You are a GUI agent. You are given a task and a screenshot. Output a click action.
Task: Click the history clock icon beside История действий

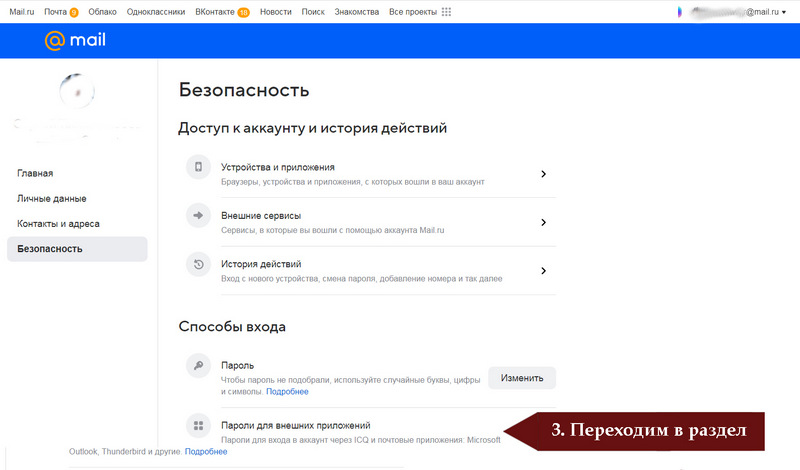(x=199, y=265)
